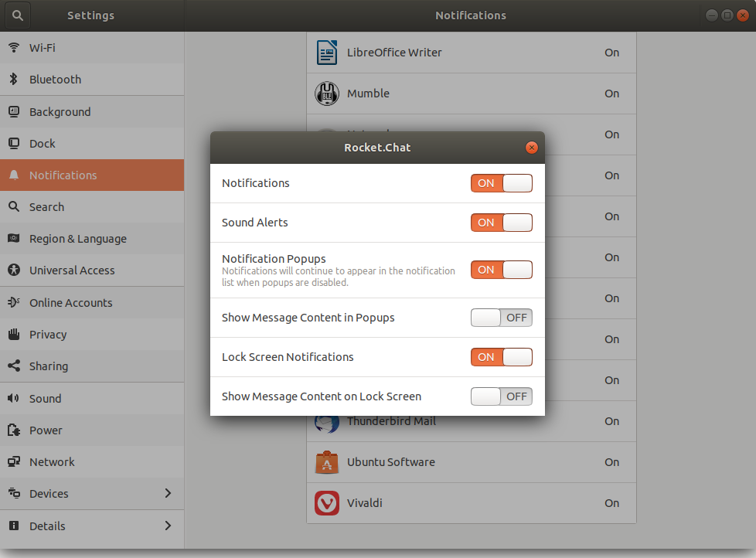Screen dimensions: 756x558
Task: Click the 'Sound Alerts' label text
Action: (x=254, y=222)
